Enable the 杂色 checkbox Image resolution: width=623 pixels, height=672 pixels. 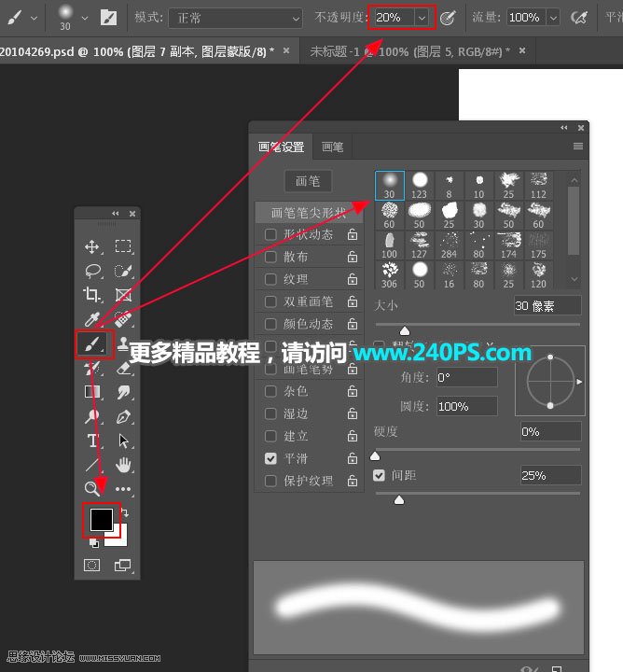tap(270, 391)
